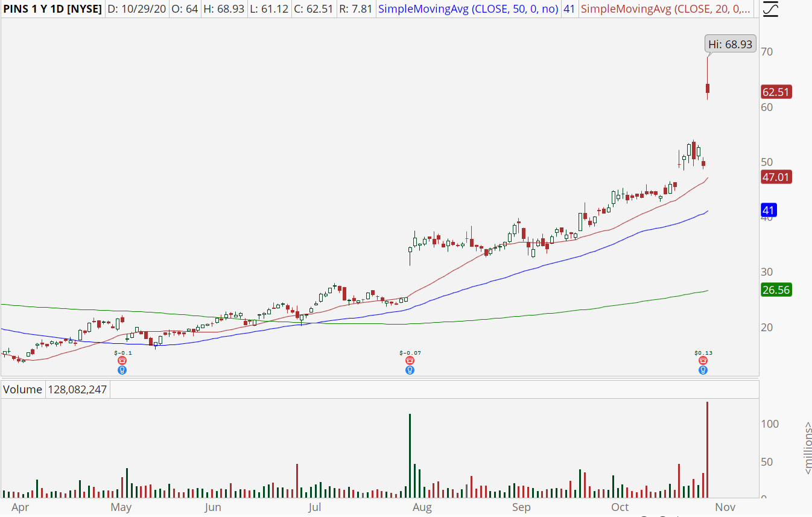Image resolution: width=812 pixels, height=517 pixels.
Task: Click the blue 41 moving average price tag
Action: pyautogui.click(x=769, y=210)
